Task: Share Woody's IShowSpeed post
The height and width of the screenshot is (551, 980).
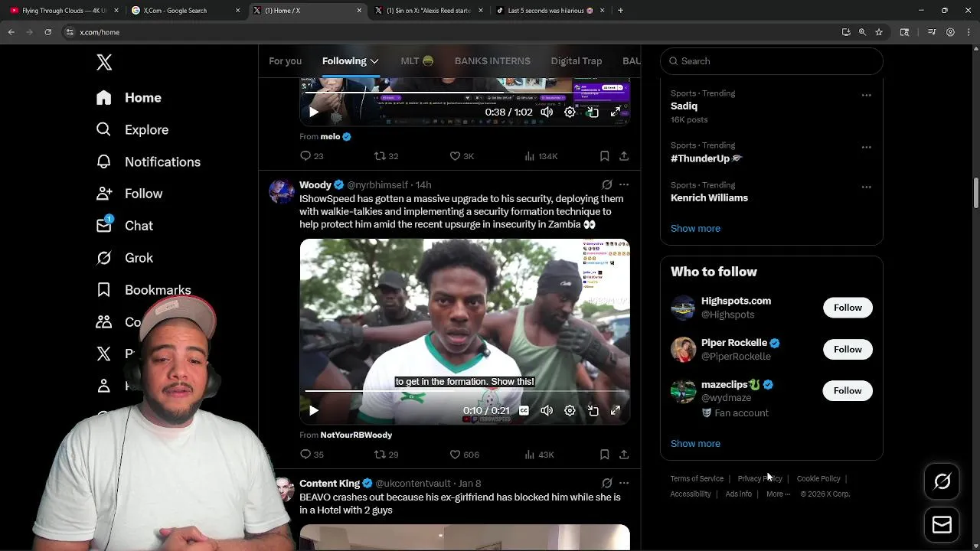Action: [624, 455]
